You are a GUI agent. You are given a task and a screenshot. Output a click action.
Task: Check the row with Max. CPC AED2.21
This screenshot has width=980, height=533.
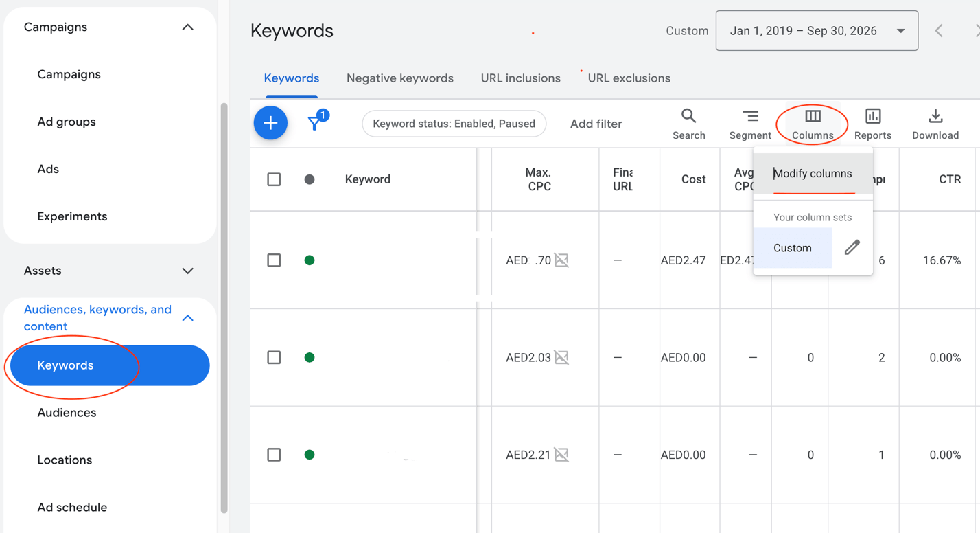pos(274,455)
